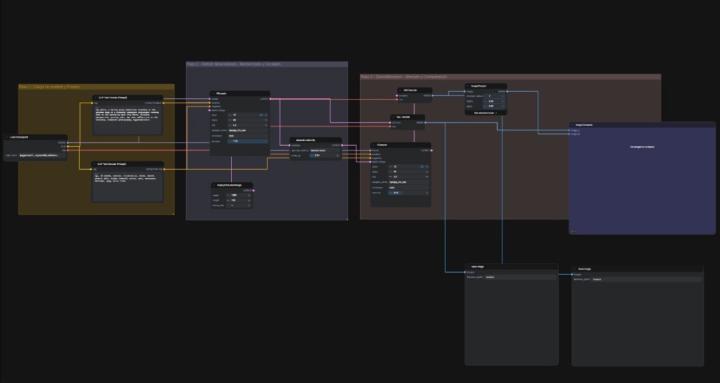Screen dimensions: 720x383
Task: Click filename_prefix field in left Save Image
Action: (x=512, y=277)
